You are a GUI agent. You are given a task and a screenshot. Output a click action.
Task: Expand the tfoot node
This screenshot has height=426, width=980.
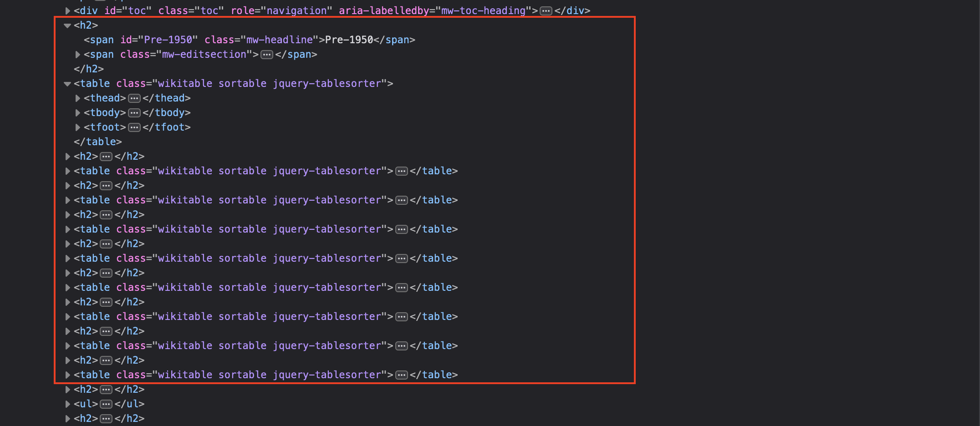pos(77,127)
